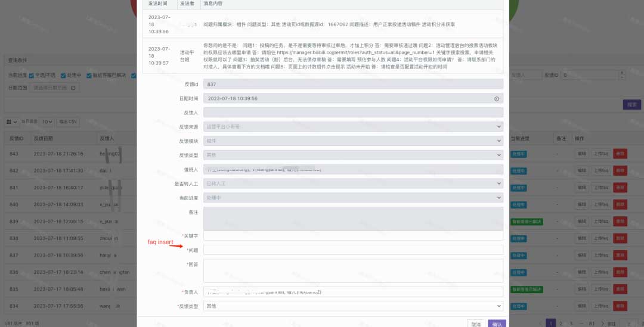Click 智能客服已解决 status tag in row 839
Image resolution: width=644 pixels, height=327 pixels.
point(527,222)
